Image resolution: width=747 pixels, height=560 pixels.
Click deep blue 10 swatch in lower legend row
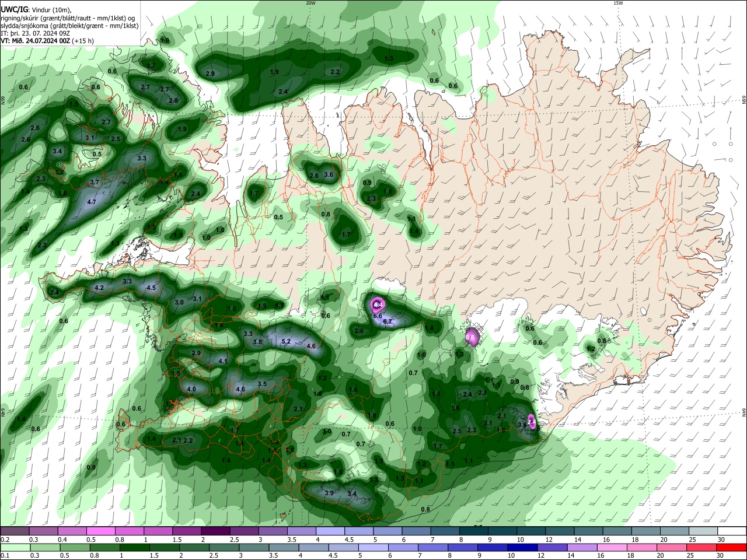pos(522,548)
